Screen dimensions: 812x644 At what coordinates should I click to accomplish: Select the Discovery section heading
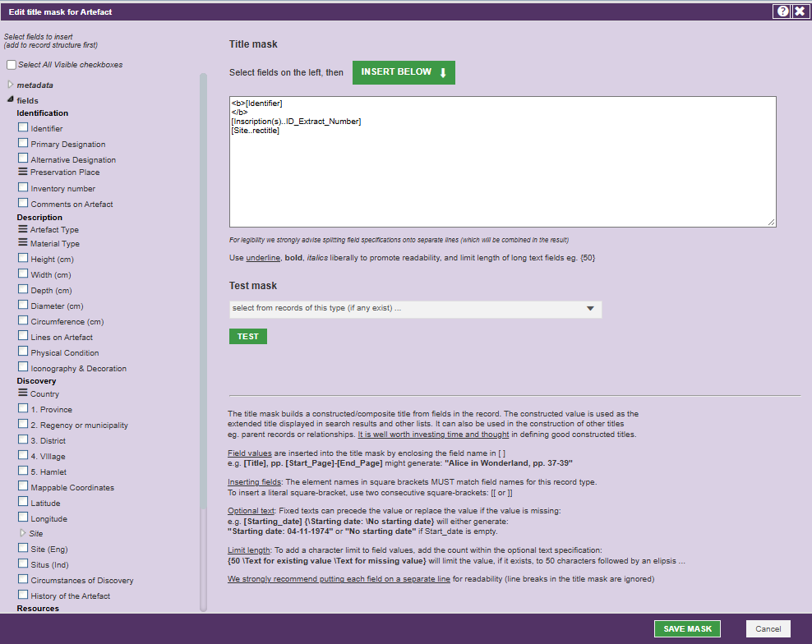pyautogui.click(x=36, y=380)
